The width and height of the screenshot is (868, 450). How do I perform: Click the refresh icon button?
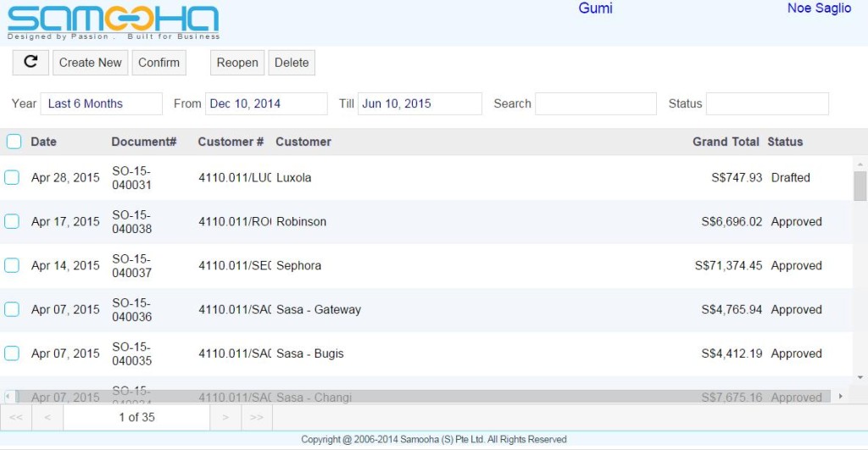tap(31, 63)
